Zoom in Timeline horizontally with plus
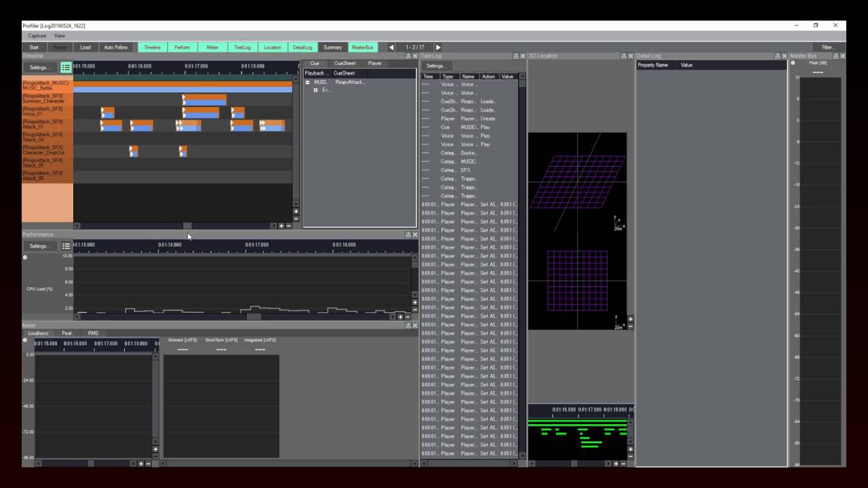Image resolution: width=868 pixels, height=488 pixels. pyautogui.click(x=281, y=226)
